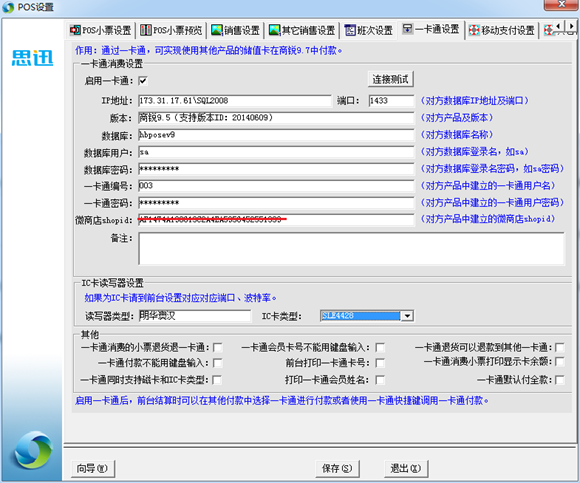The width and height of the screenshot is (580, 483).
Task: Check 打印一卡通会员姓名 checkbox
Action: [x=380, y=380]
